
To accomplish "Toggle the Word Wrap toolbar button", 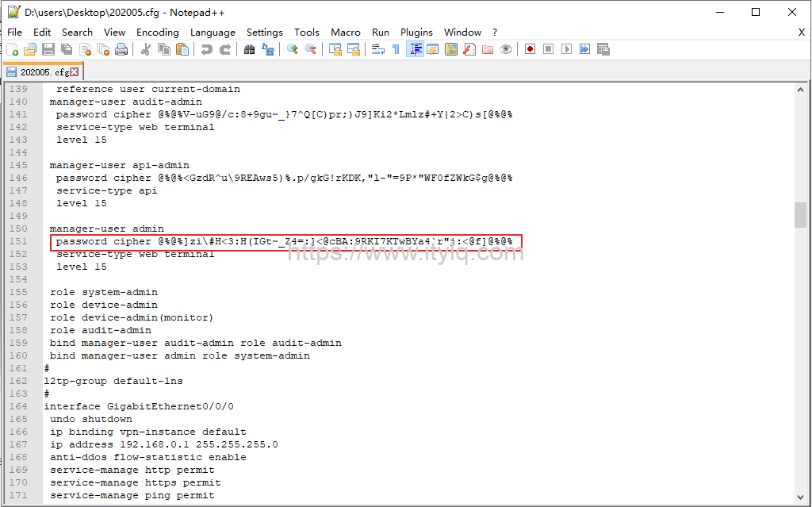I will (x=378, y=49).
